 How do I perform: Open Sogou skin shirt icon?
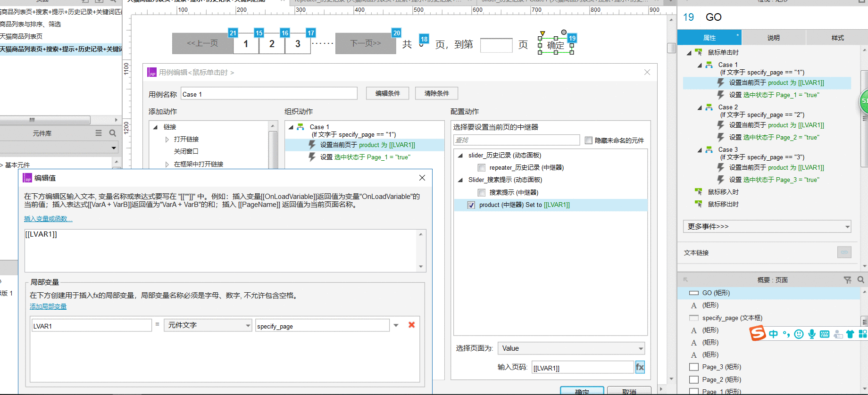[x=850, y=334]
